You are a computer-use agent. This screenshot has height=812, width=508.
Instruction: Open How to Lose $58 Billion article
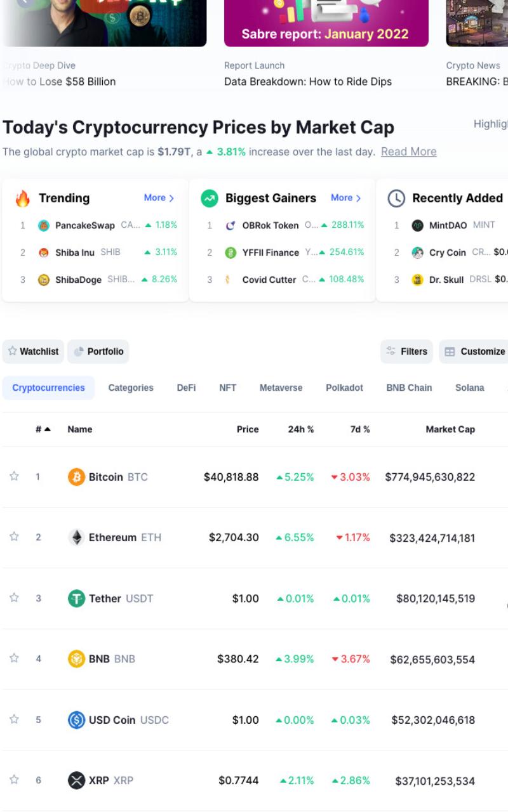59,81
